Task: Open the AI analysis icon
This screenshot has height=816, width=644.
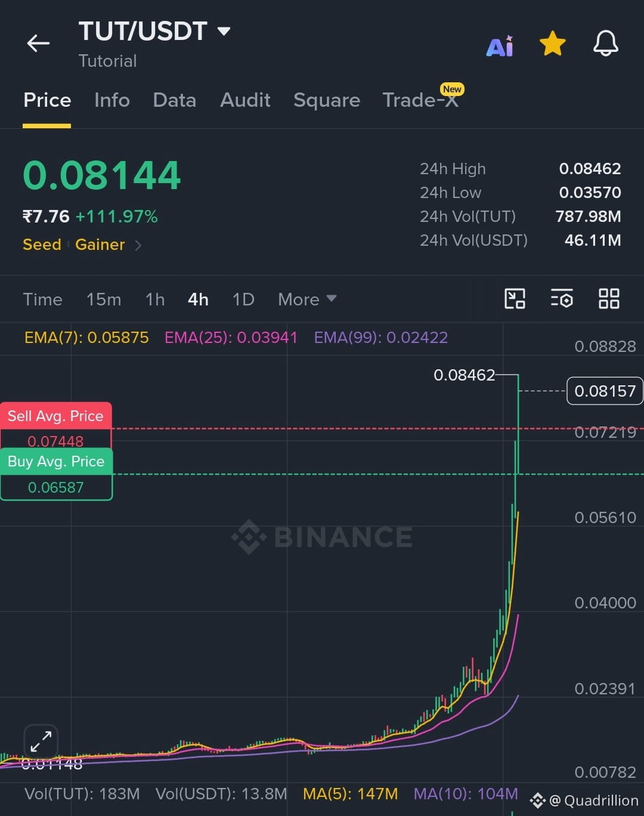Action: 500,45
